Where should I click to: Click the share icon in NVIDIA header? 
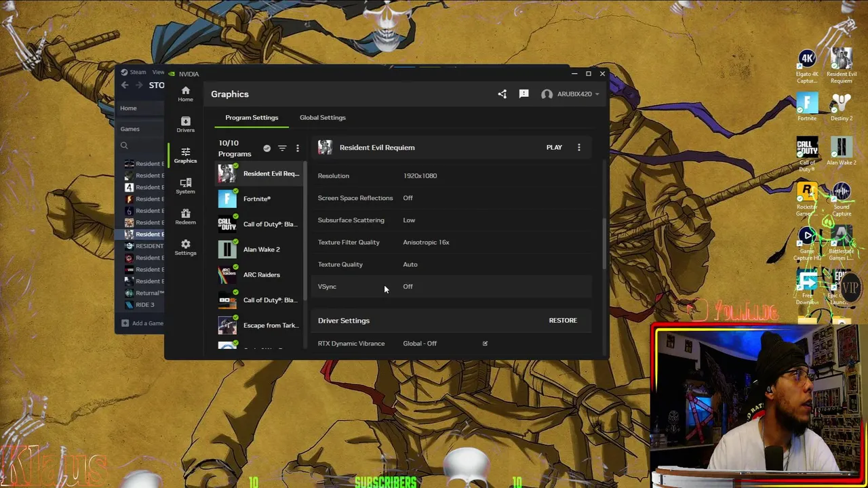(x=502, y=94)
